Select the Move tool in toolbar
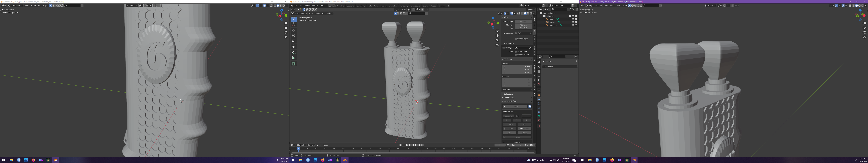 click(x=294, y=30)
